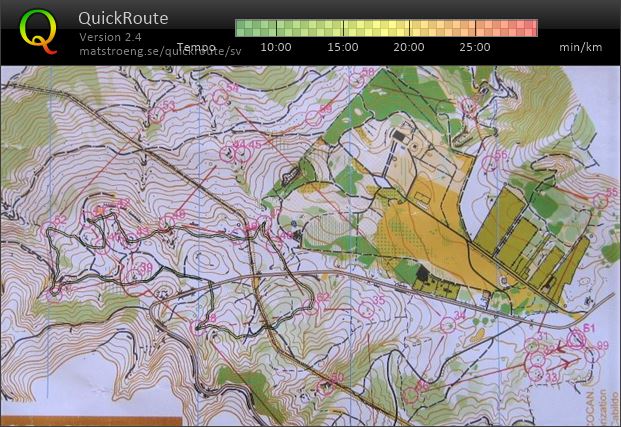The height and width of the screenshot is (427, 621).
Task: Click the Version 2.4 label
Action: tap(110, 37)
